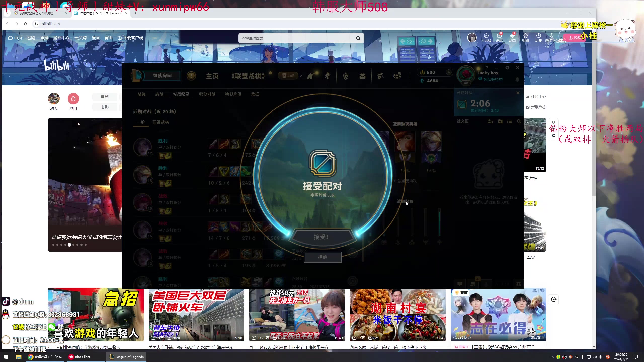Screen dimensions: 644x362
Task: Open the Clash hammer icon in League nav
Action: (311, 76)
